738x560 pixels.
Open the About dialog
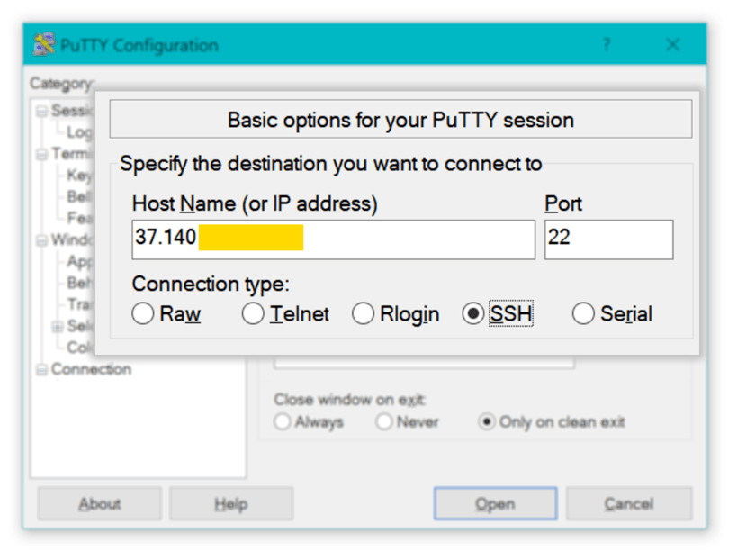coord(99,504)
